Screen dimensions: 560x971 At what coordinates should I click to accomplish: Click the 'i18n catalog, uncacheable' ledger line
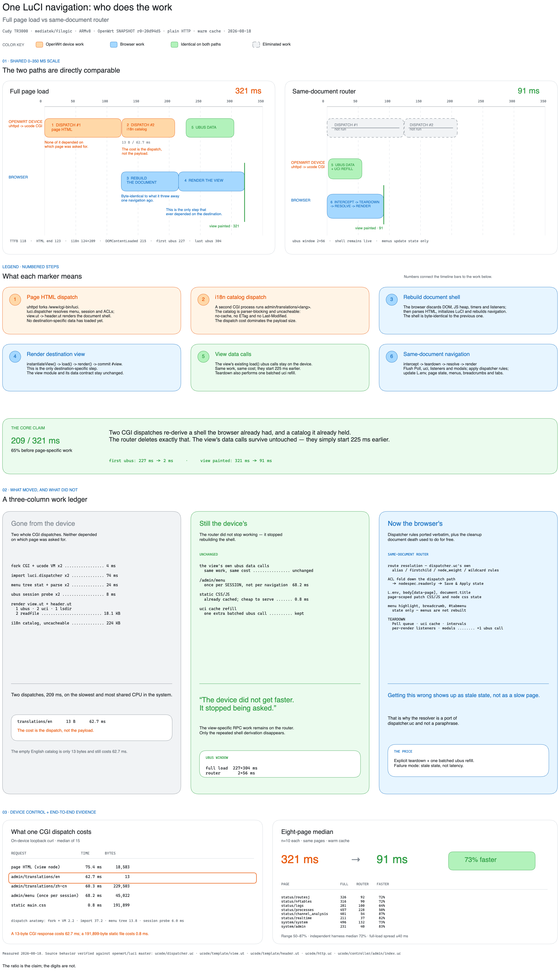pos(66,623)
